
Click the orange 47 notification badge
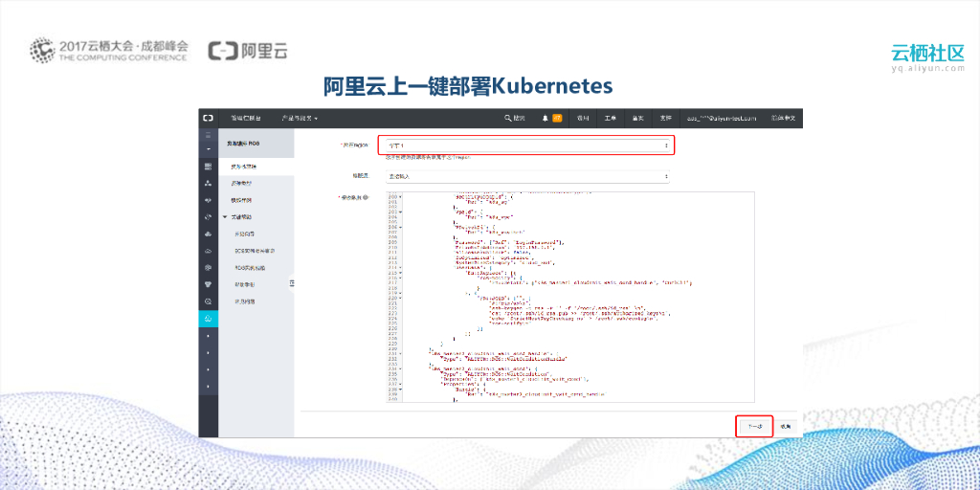(x=556, y=118)
